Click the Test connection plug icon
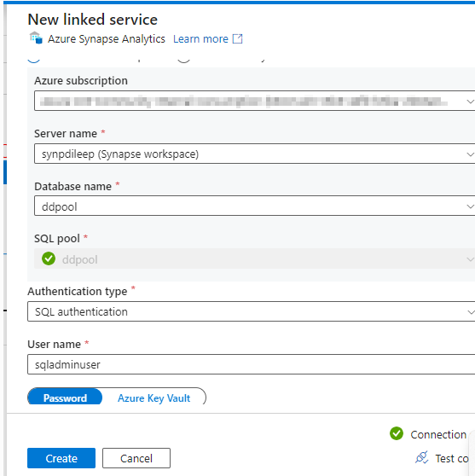 pyautogui.click(x=422, y=457)
